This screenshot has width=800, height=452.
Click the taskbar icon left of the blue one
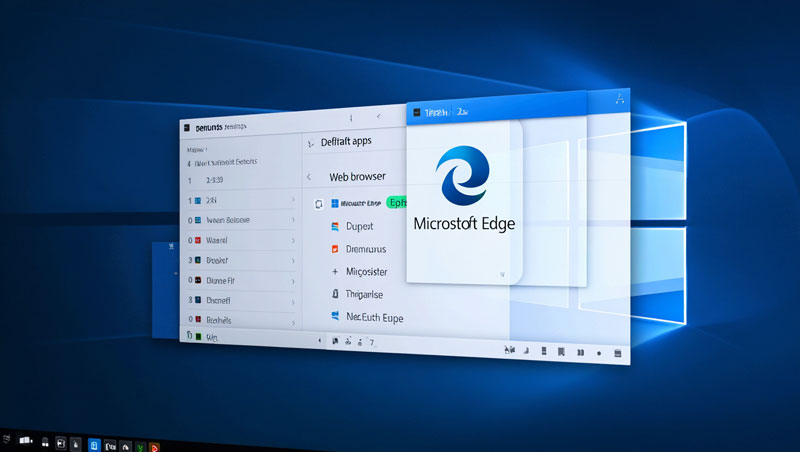76,444
